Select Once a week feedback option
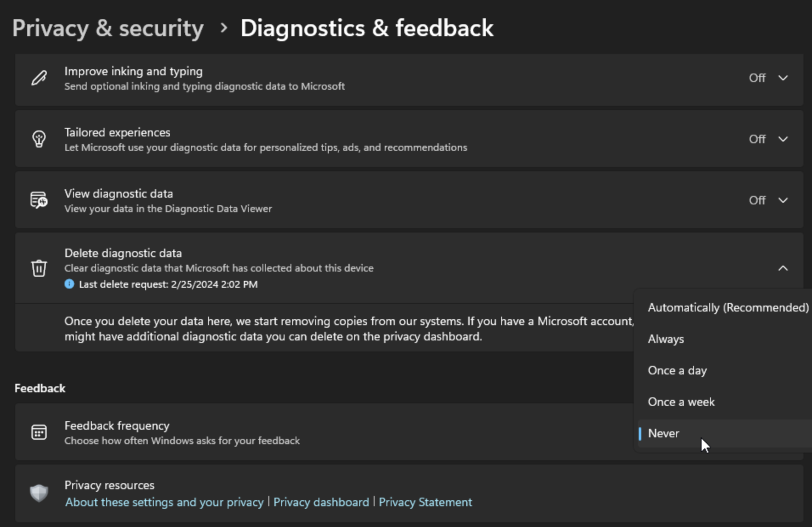Image resolution: width=812 pixels, height=527 pixels. coord(725,402)
